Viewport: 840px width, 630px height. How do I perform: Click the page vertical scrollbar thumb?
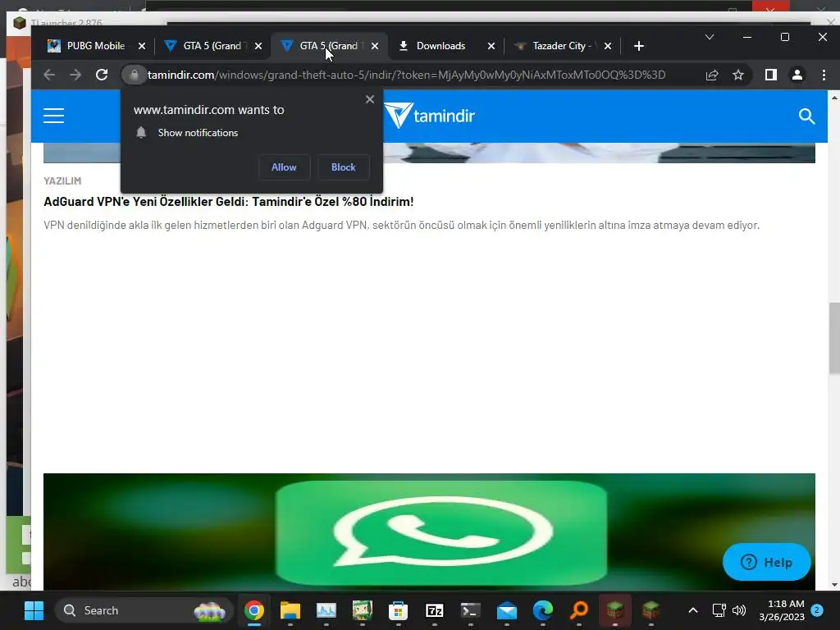834,337
